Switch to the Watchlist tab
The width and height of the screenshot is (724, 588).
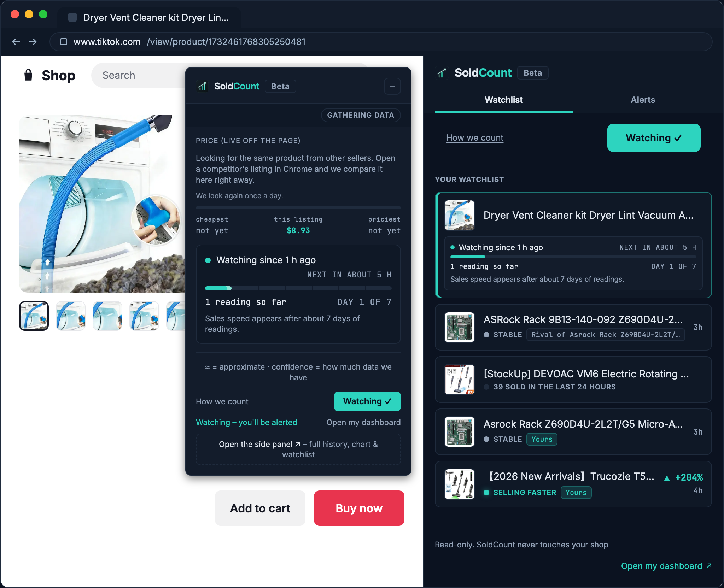[x=503, y=100]
